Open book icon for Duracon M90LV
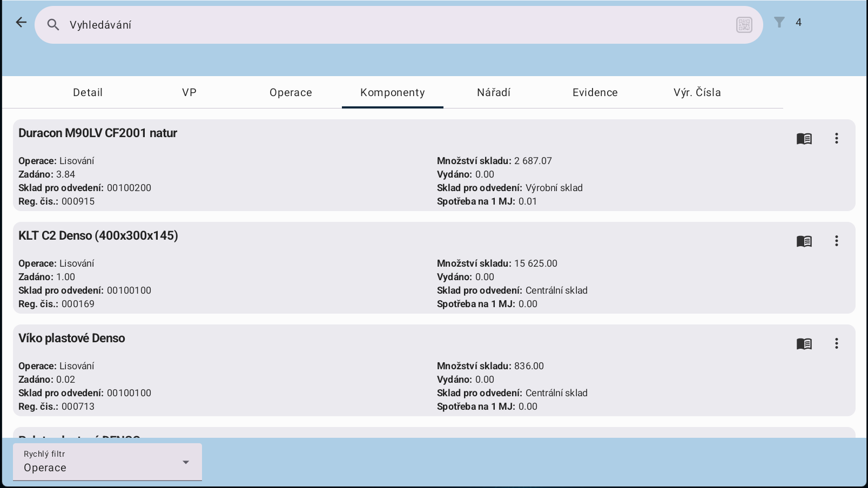 [x=804, y=139]
